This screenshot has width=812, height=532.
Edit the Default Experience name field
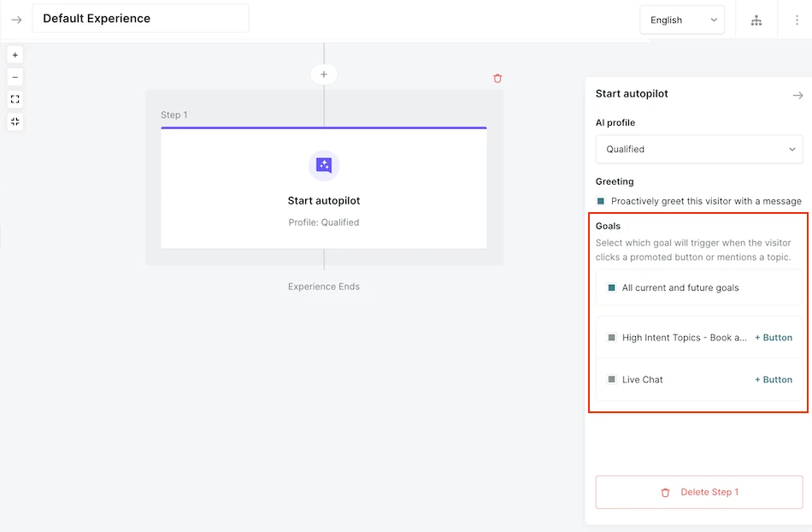click(140, 19)
